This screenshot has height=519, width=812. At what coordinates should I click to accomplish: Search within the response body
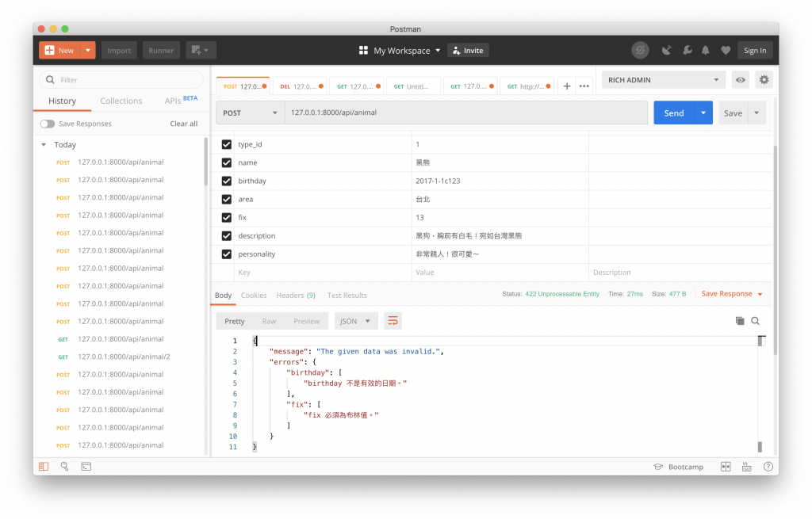pos(756,322)
